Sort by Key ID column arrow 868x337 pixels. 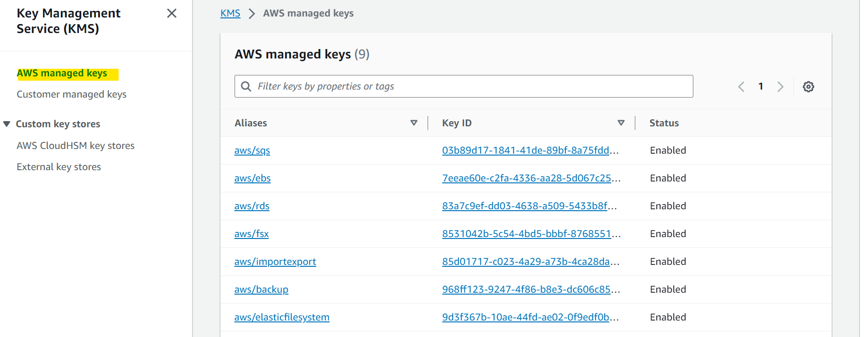point(621,123)
